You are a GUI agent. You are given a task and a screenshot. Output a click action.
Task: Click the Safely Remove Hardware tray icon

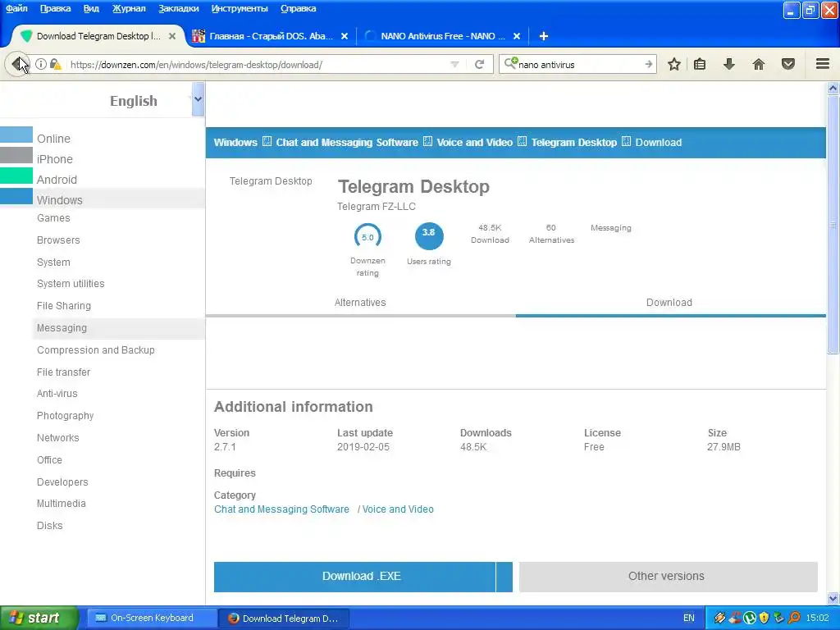(779, 619)
